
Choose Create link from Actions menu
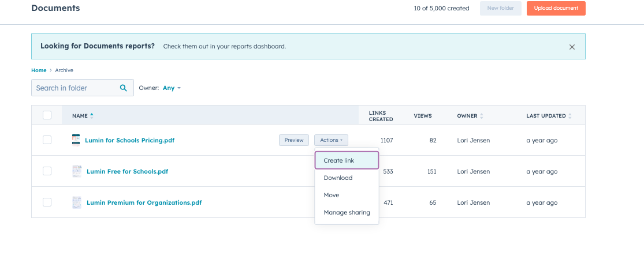point(347,160)
